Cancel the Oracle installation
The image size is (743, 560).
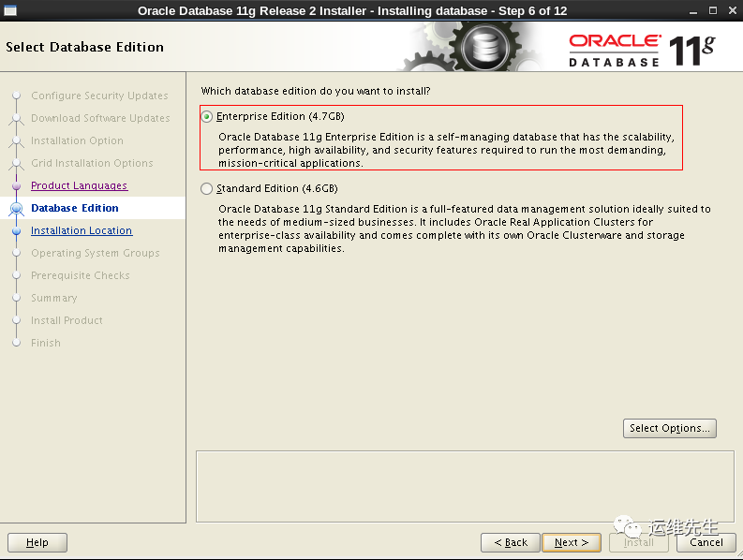706,542
